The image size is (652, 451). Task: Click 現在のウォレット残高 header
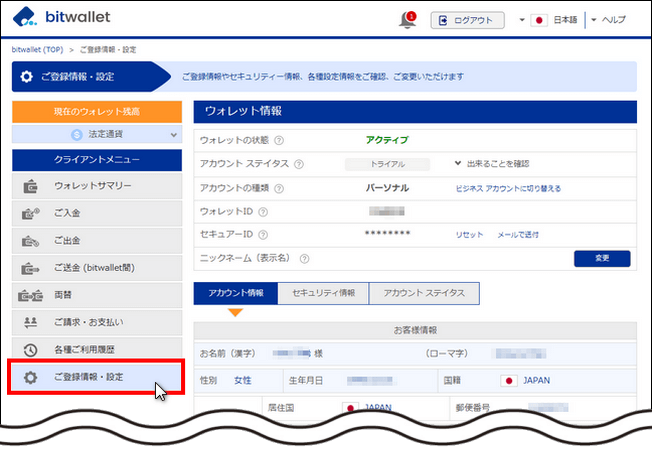[97, 111]
